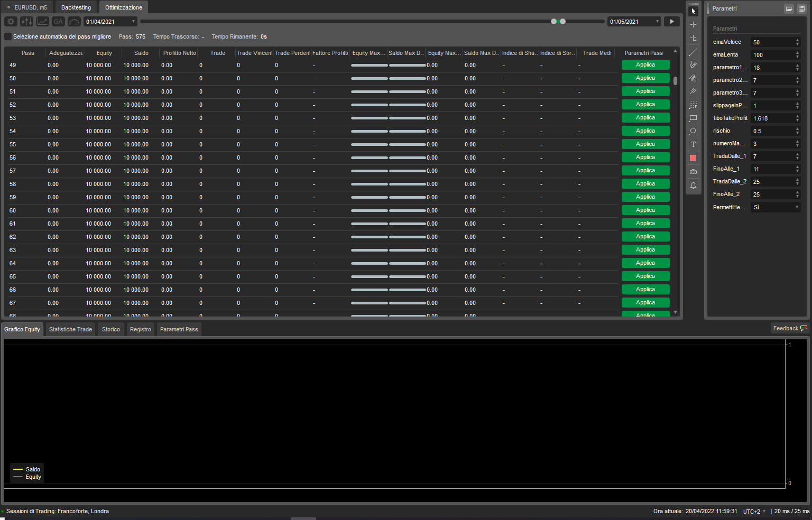Image resolution: width=812 pixels, height=520 pixels.
Task: Open the 01/04/2021 start date dropdown
Action: pos(133,22)
